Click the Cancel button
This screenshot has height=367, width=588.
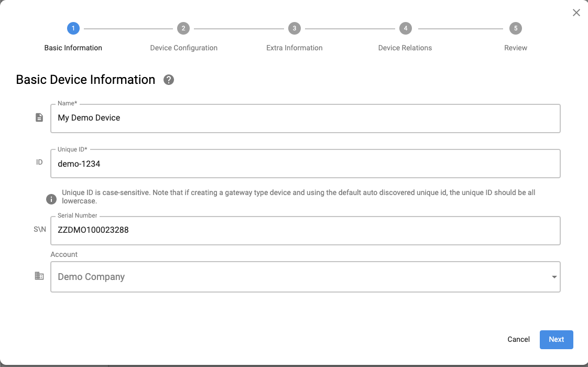point(518,339)
